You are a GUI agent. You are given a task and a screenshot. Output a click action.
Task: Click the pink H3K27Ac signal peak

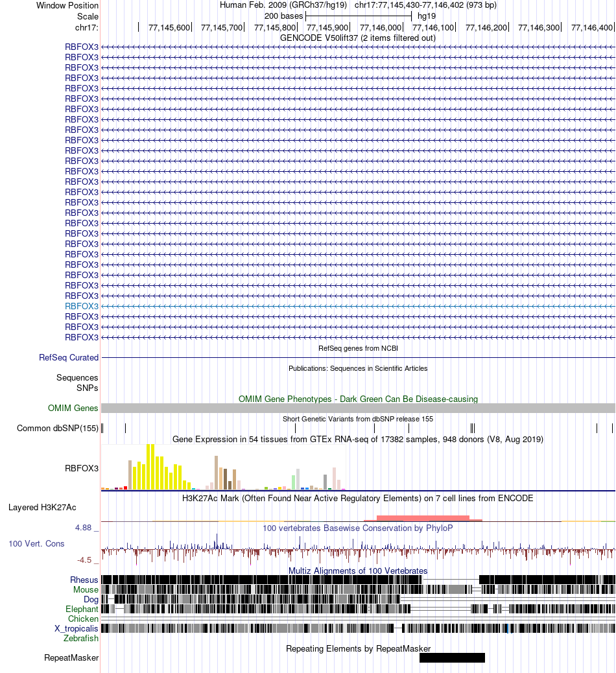(x=423, y=518)
